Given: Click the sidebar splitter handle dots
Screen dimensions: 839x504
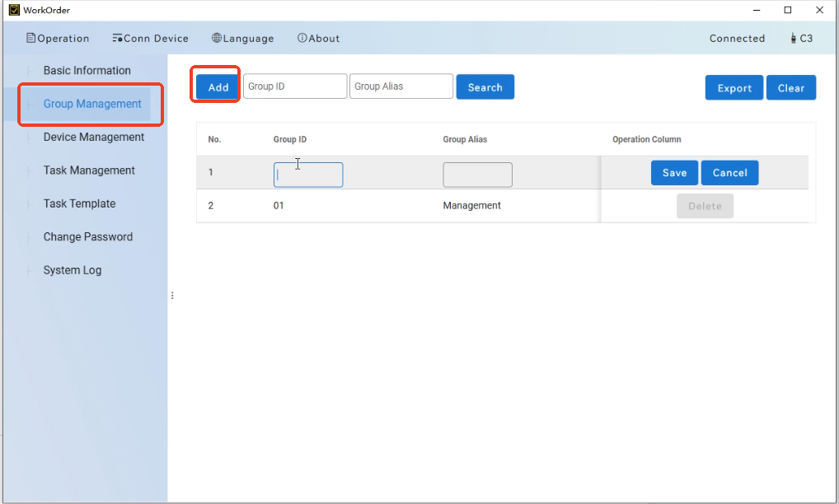Looking at the screenshot, I should (172, 295).
